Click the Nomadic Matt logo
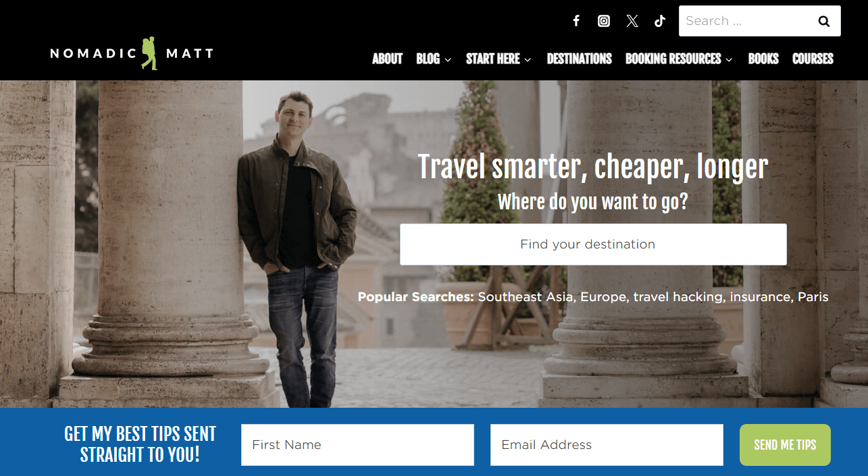This screenshot has height=476, width=868. (x=132, y=53)
